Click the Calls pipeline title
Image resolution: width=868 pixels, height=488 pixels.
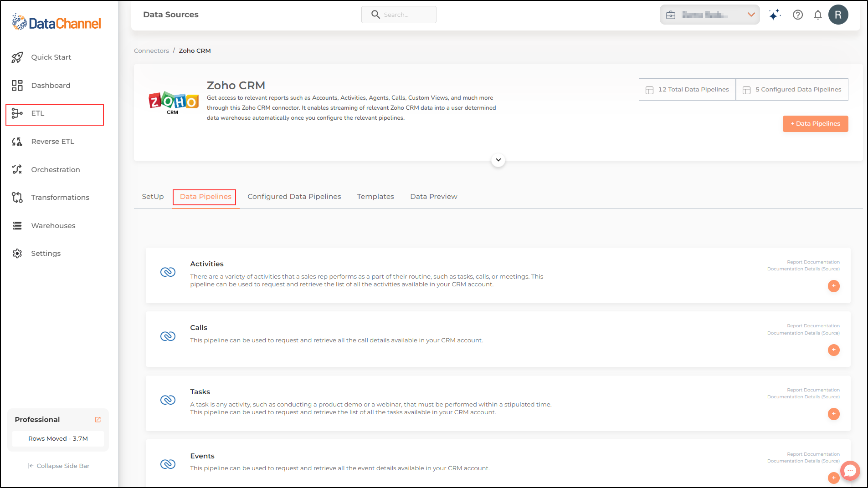tap(199, 328)
